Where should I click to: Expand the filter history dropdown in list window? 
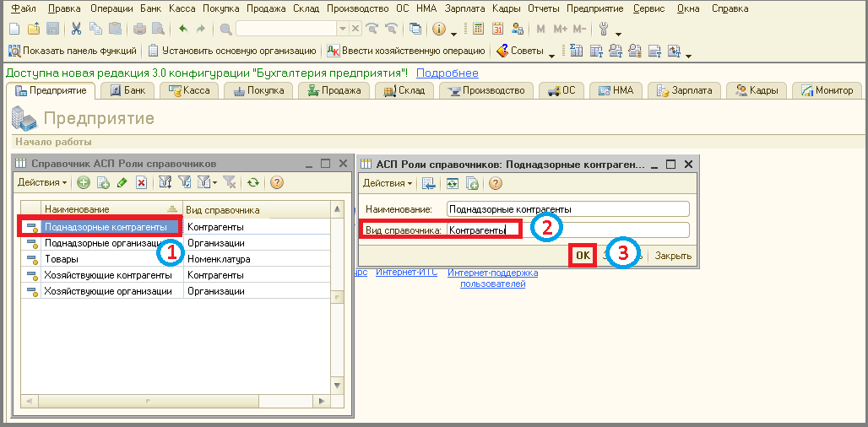tap(214, 182)
